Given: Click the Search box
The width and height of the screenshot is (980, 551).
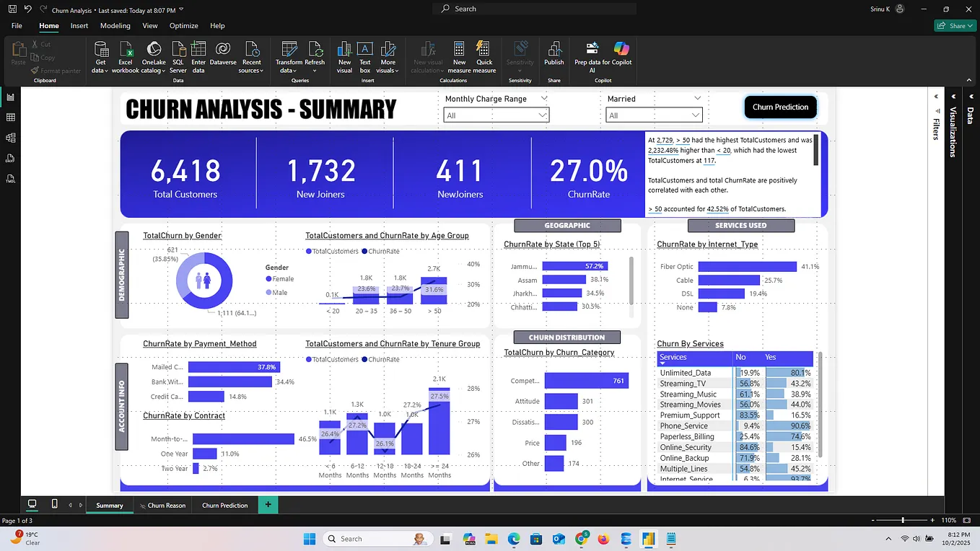Looking at the screenshot, I should pos(534,9).
